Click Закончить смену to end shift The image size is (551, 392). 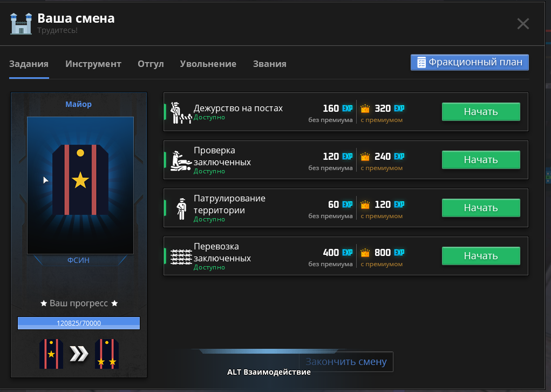346,362
